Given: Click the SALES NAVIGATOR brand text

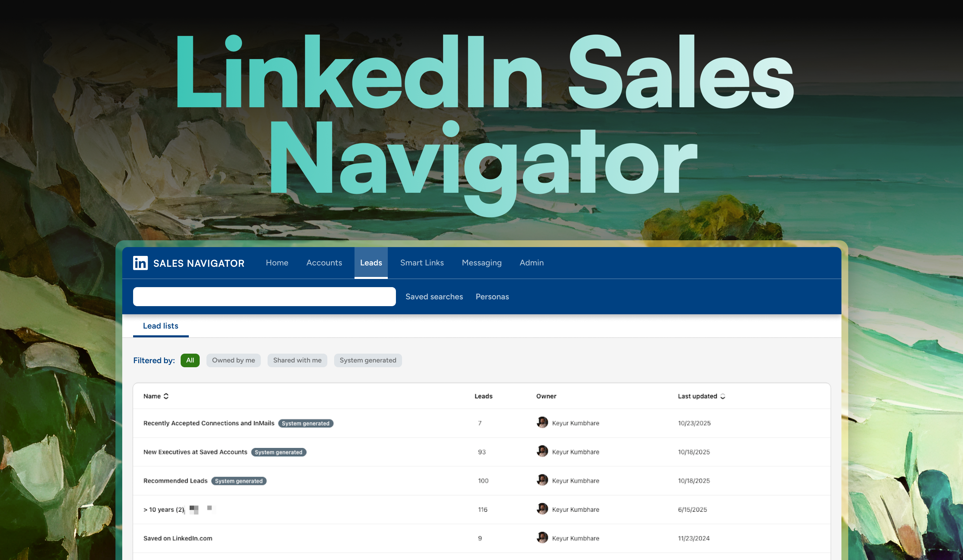Looking at the screenshot, I should point(199,263).
